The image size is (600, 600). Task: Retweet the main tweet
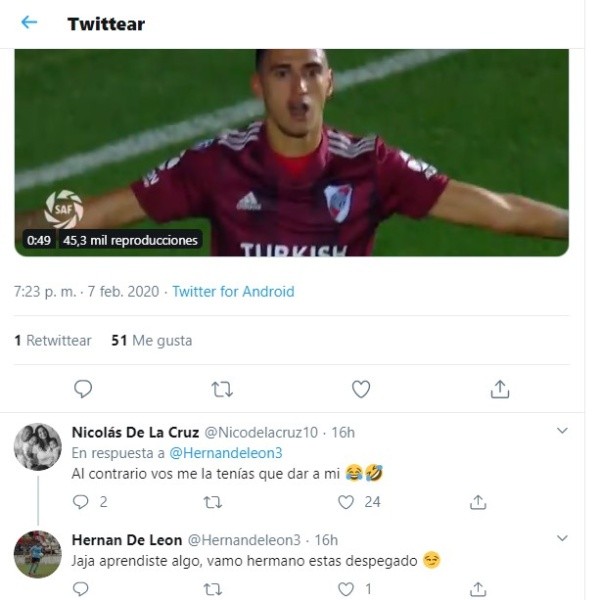(222, 389)
